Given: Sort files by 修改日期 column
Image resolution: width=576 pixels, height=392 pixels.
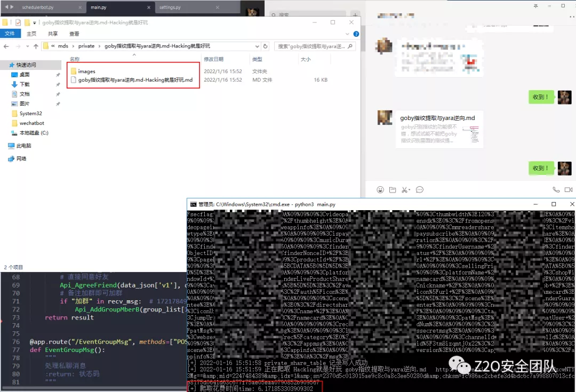Looking at the screenshot, I should click(x=213, y=59).
